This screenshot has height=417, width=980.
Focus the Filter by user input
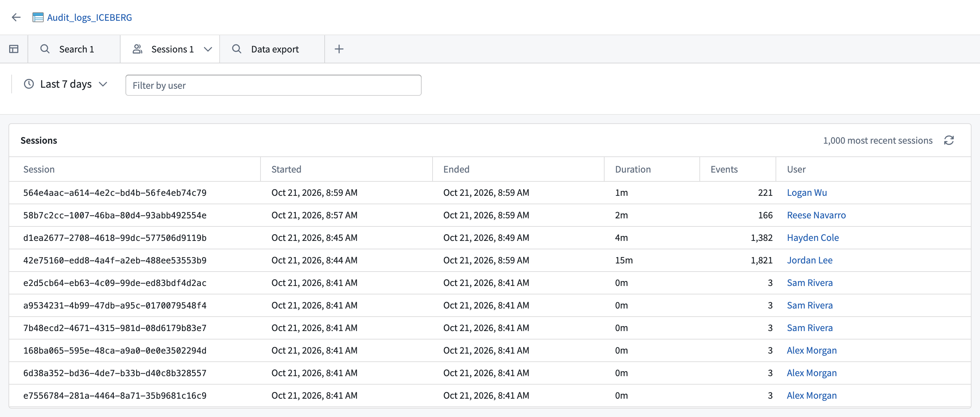pos(273,85)
